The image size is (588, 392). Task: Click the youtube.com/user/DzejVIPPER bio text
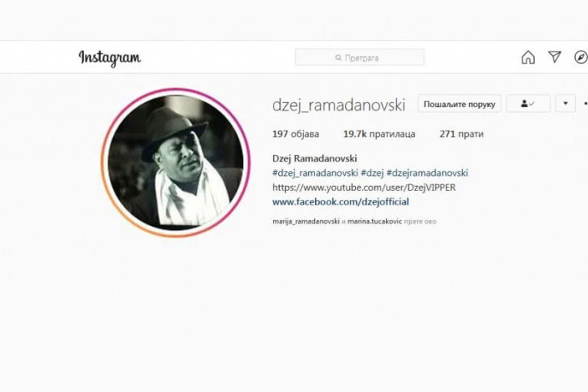(364, 188)
